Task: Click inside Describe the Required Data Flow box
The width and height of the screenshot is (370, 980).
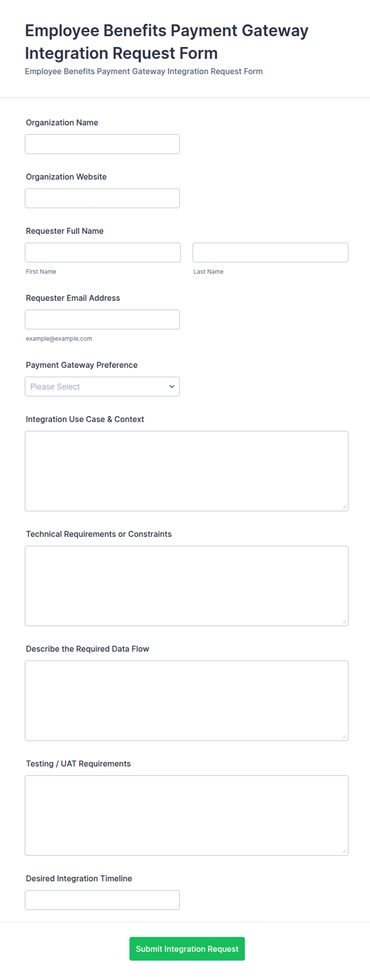Action: (187, 701)
